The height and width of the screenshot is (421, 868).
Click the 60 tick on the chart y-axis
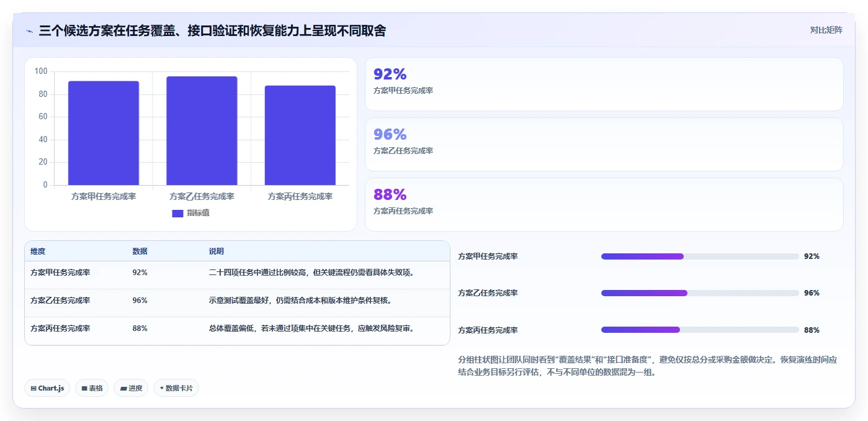[x=43, y=117]
